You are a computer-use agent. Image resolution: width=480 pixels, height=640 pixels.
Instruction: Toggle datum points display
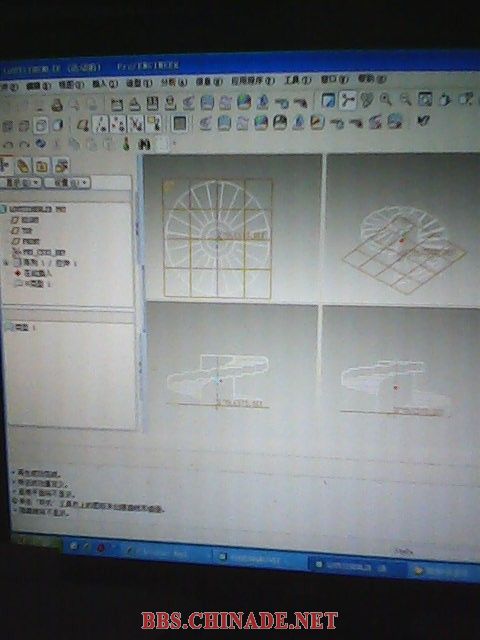136,124
